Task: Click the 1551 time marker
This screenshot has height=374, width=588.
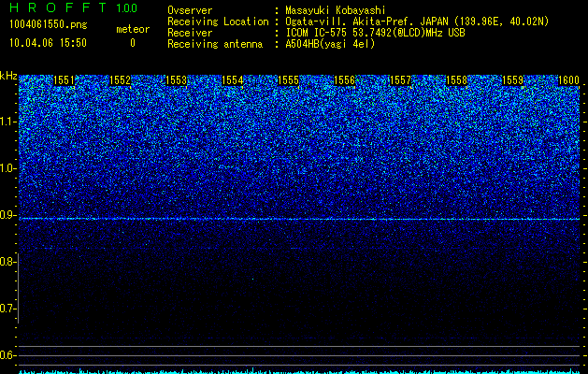Action: tap(65, 80)
